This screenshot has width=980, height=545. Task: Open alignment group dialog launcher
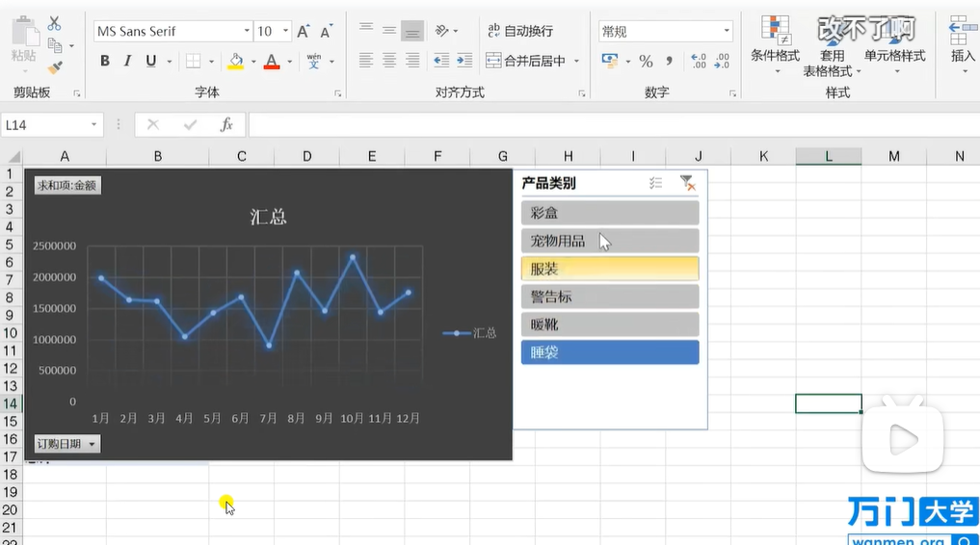[x=582, y=93]
